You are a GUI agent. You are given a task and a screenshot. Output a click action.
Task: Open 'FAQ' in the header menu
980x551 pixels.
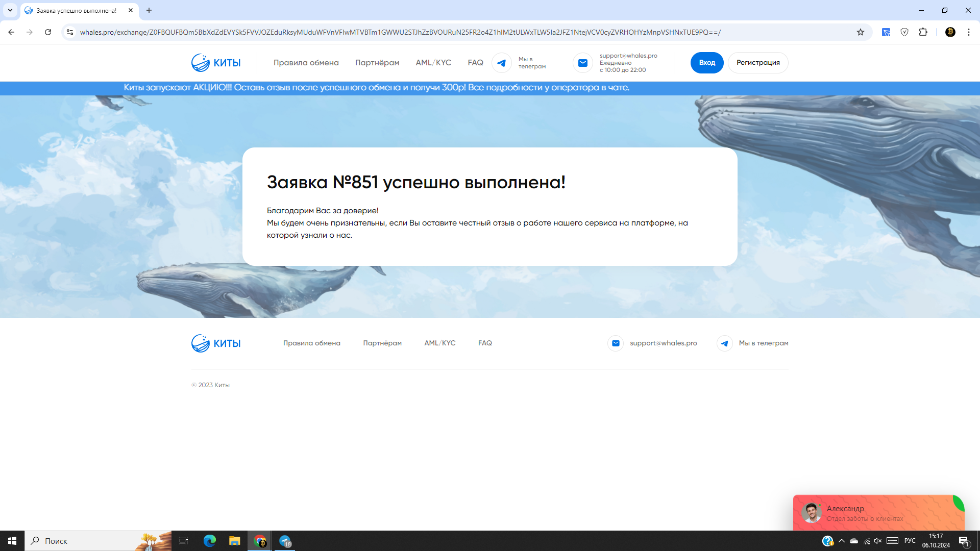coord(475,63)
